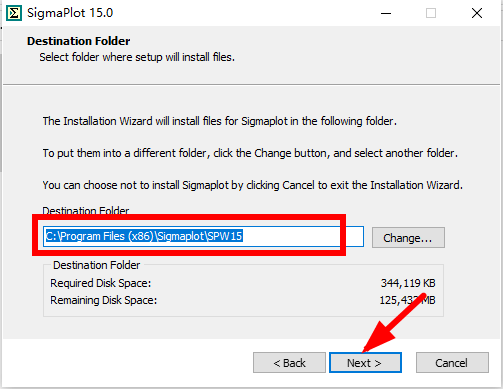The height and width of the screenshot is (389, 503).
Task: Click the 'Installation Wizard will install files' sentence
Action: pos(219,121)
